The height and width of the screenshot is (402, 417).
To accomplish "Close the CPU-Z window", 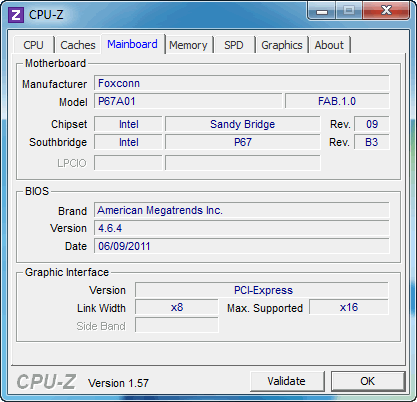I will [x=386, y=11].
